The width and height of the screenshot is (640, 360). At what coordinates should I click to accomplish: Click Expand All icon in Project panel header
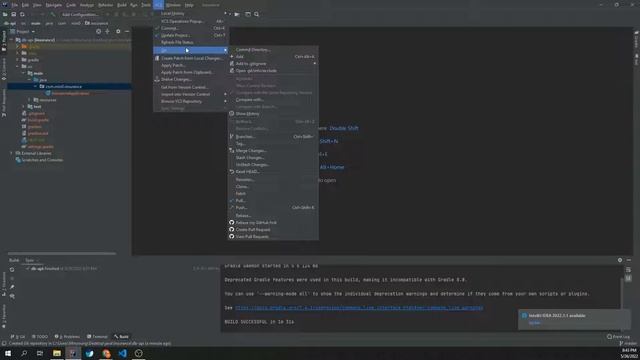click(x=107, y=31)
